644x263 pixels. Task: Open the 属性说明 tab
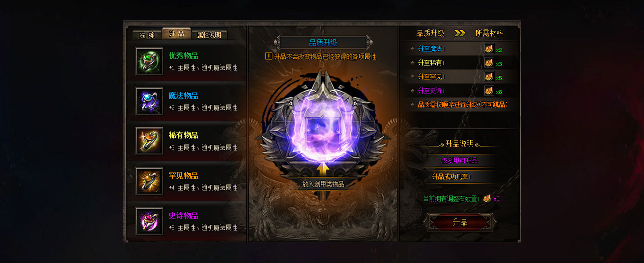click(209, 35)
